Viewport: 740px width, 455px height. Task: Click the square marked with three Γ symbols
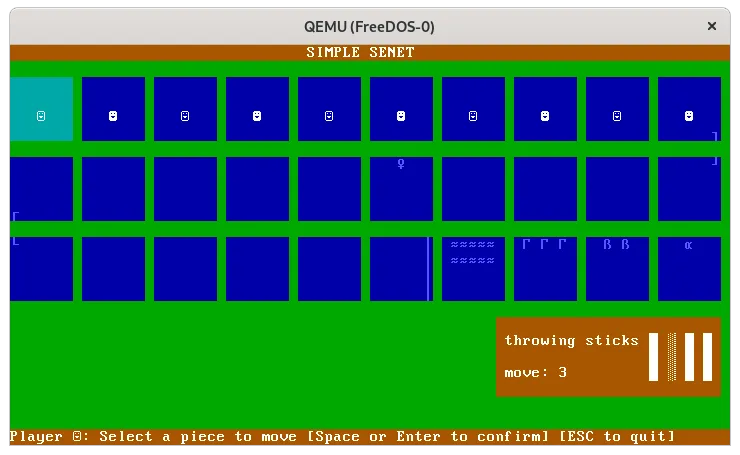point(545,269)
